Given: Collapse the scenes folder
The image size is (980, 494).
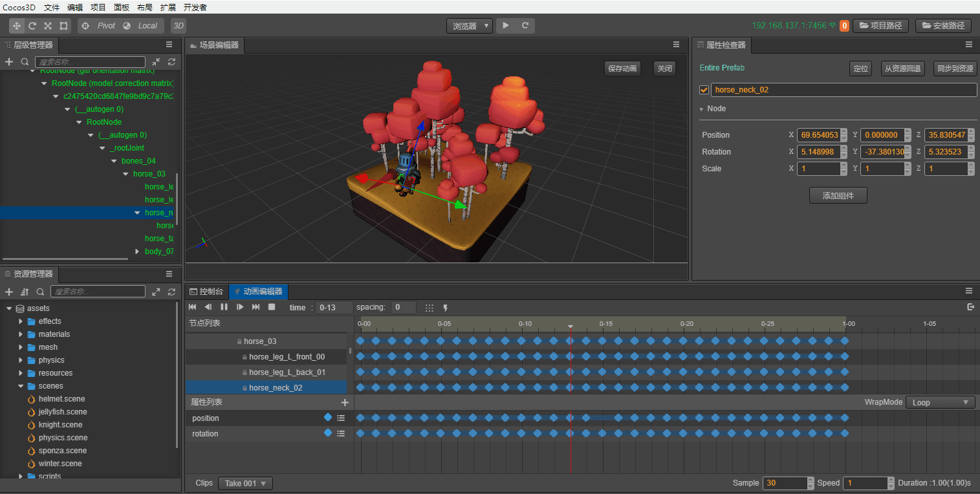Looking at the screenshot, I should pos(21,386).
